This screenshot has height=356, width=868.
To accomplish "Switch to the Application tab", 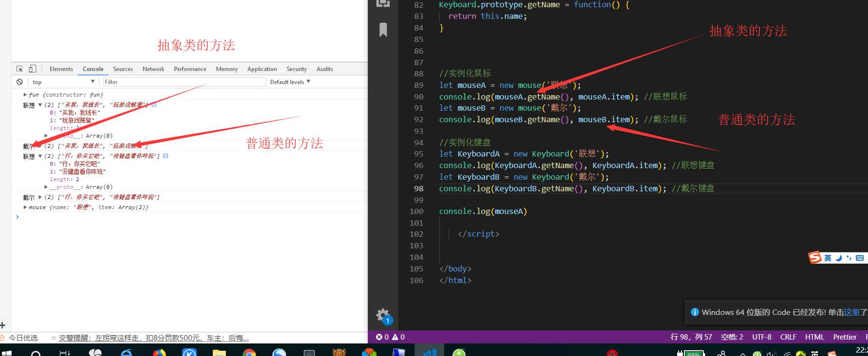I will tap(262, 69).
